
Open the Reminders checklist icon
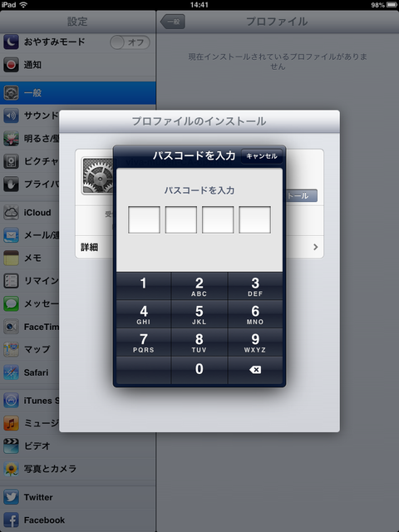click(11, 281)
